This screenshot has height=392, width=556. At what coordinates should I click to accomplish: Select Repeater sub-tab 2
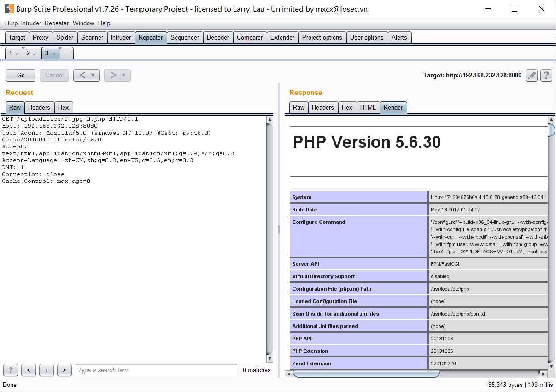click(28, 53)
